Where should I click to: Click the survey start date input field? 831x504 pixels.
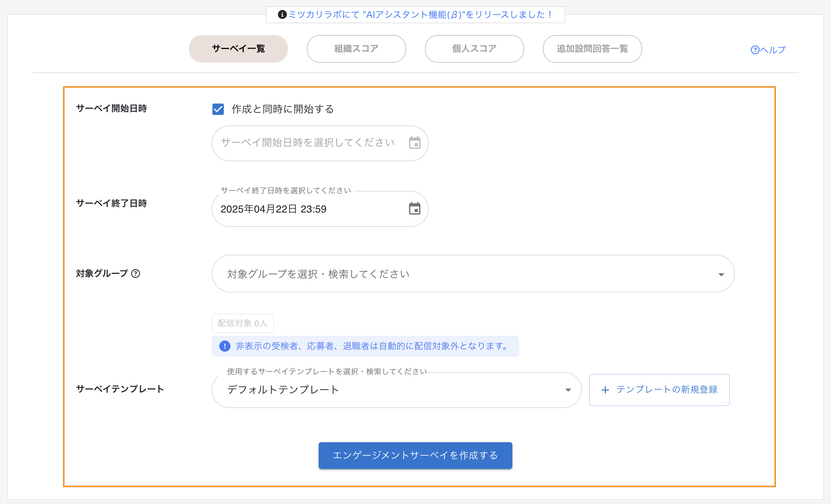point(307,143)
